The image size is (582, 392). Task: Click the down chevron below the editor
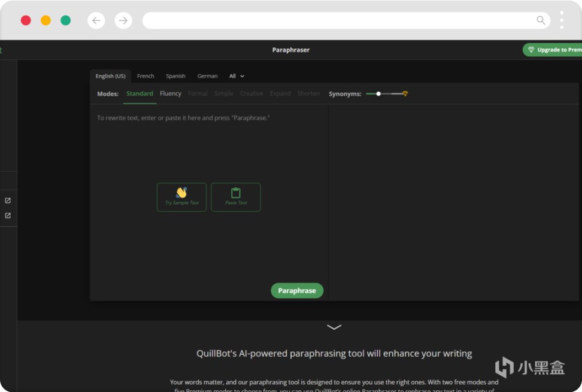click(x=334, y=327)
